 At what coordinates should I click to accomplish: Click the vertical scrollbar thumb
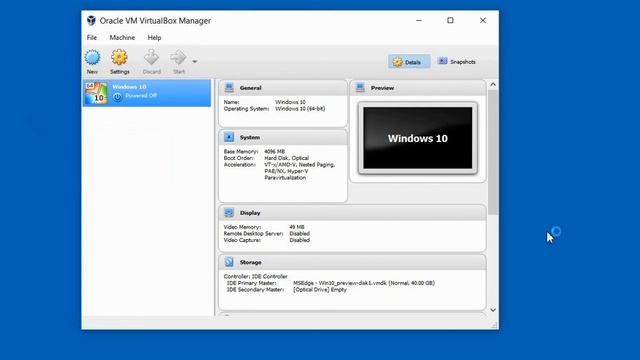(493, 152)
